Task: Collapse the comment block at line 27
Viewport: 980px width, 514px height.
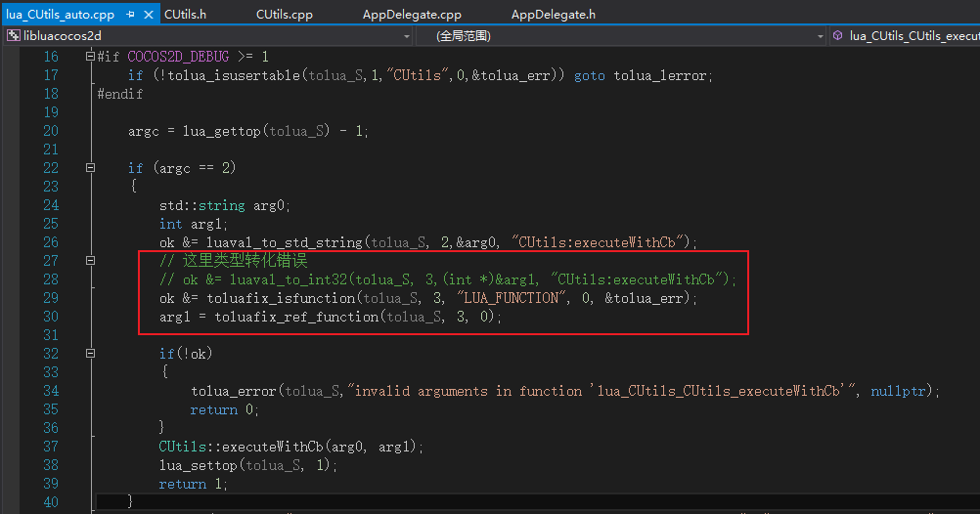Action: [x=90, y=261]
